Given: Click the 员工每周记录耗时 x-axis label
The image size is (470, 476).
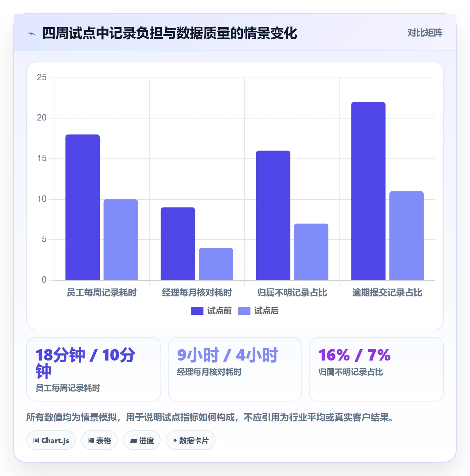Looking at the screenshot, I should (102, 293).
